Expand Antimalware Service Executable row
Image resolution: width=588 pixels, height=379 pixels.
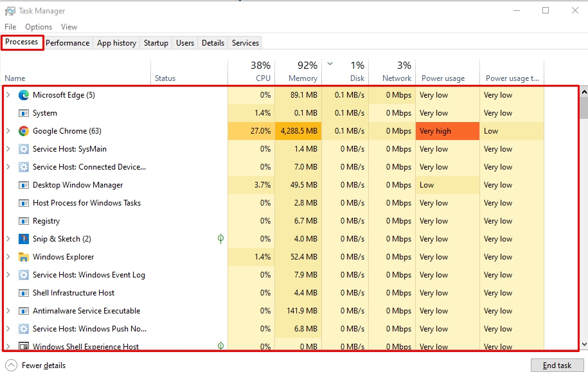point(8,311)
